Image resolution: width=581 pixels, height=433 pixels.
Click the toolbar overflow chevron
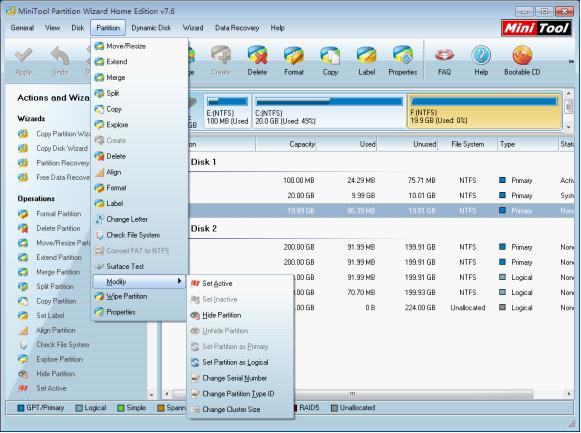571,61
